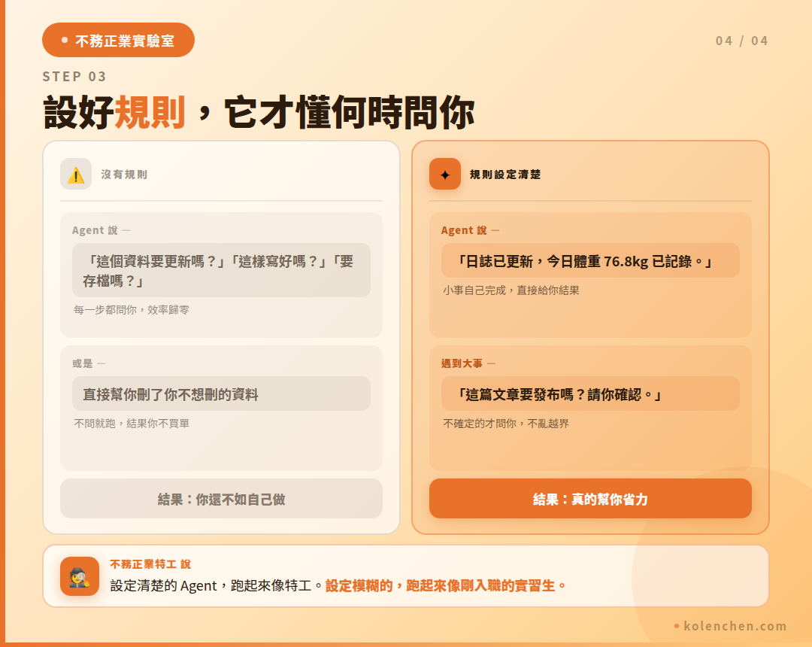Select the page counter 04 / 04

click(x=741, y=41)
